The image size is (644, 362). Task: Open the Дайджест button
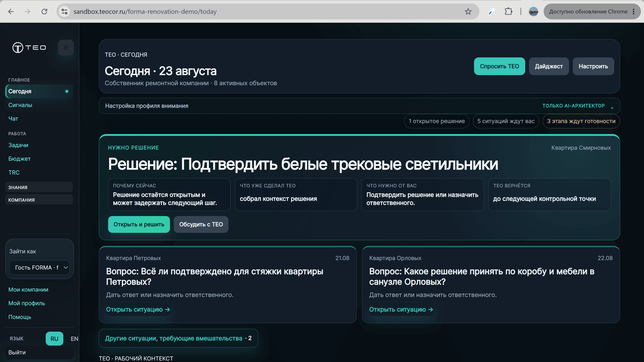(x=549, y=66)
